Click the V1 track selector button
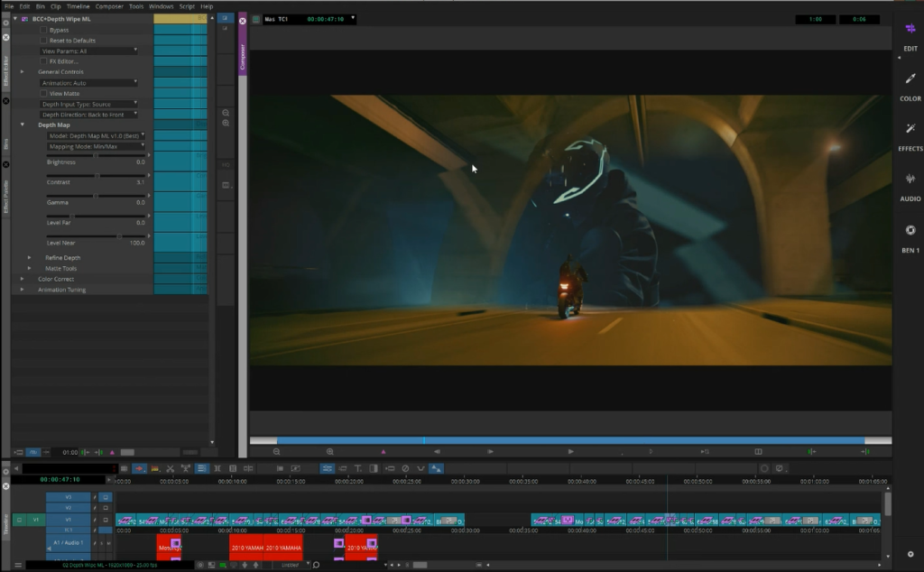Viewport: 924px width, 572px height. point(69,520)
